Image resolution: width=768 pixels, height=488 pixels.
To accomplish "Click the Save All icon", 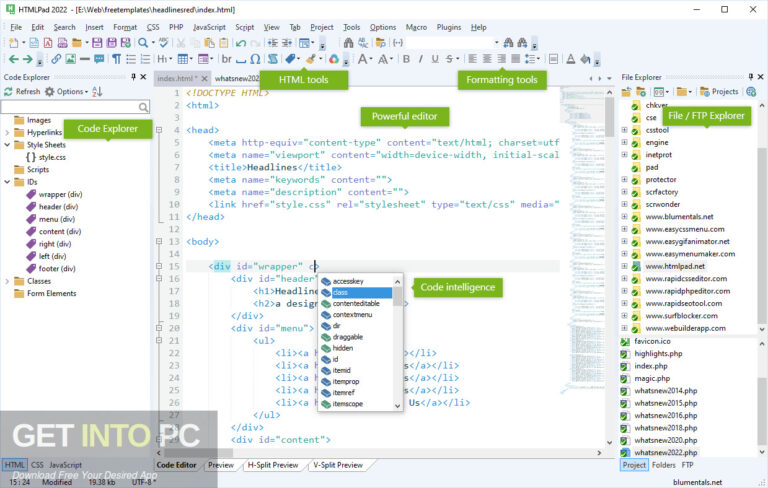I will (111, 43).
